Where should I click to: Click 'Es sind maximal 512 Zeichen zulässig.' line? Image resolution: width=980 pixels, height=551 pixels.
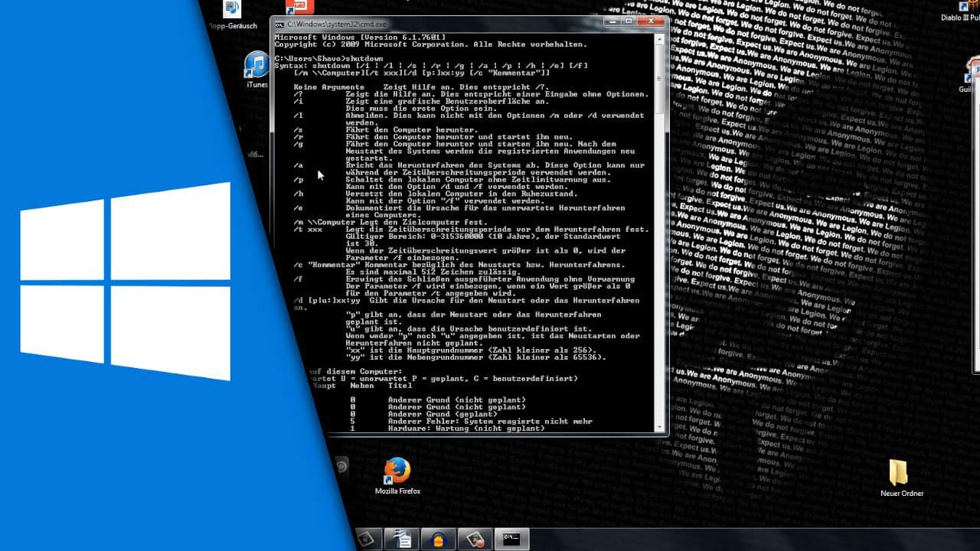435,272
